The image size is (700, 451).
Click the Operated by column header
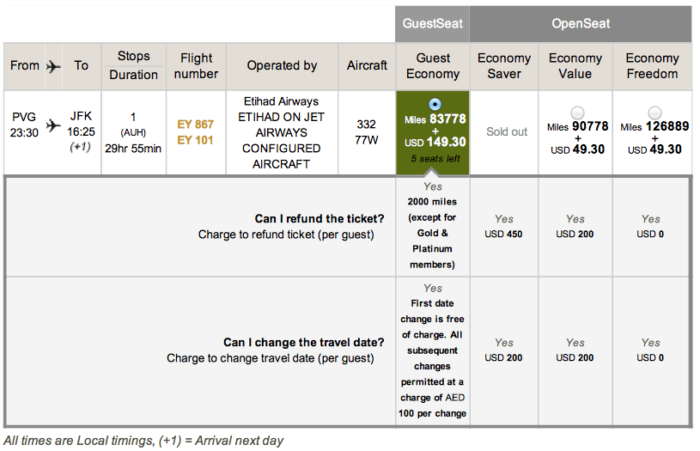[x=282, y=66]
